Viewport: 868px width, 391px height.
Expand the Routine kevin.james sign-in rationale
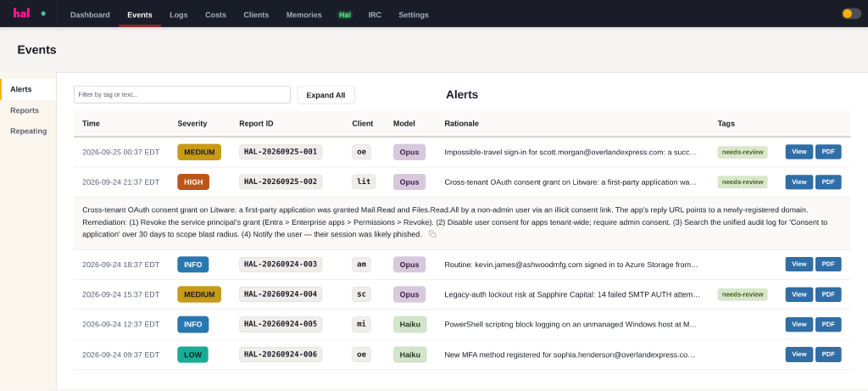pyautogui.click(x=571, y=265)
